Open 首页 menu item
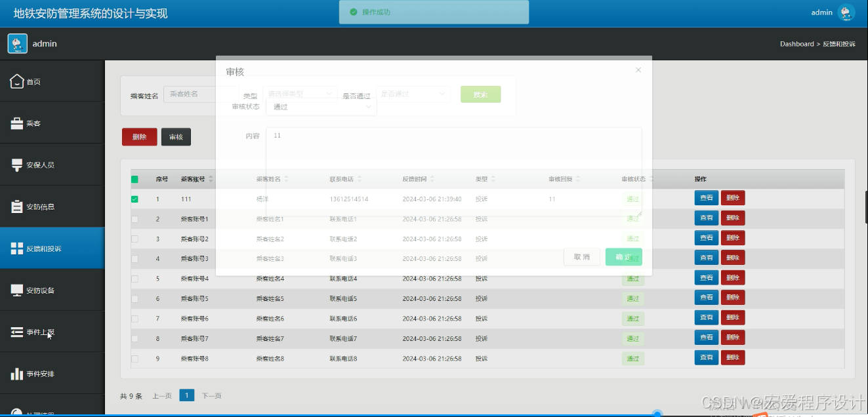The image size is (868, 417). (x=52, y=81)
